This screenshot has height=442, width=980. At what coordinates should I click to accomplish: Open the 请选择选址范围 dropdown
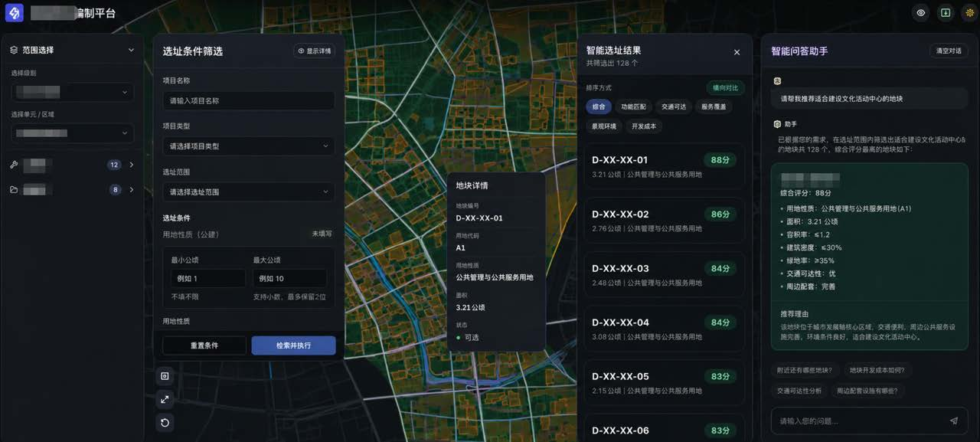[x=249, y=192]
